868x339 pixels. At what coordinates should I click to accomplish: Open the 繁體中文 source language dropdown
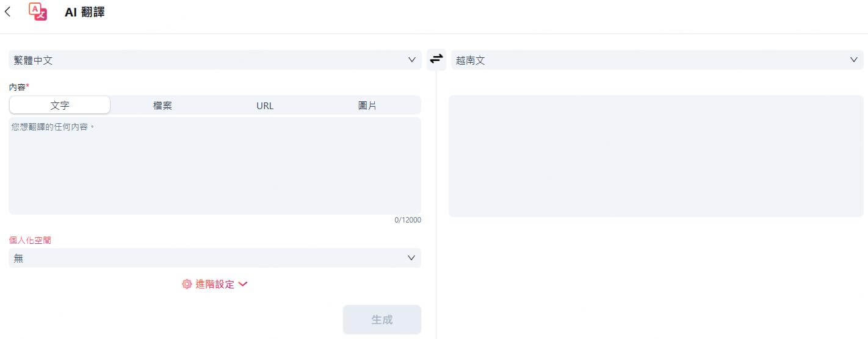(208, 60)
